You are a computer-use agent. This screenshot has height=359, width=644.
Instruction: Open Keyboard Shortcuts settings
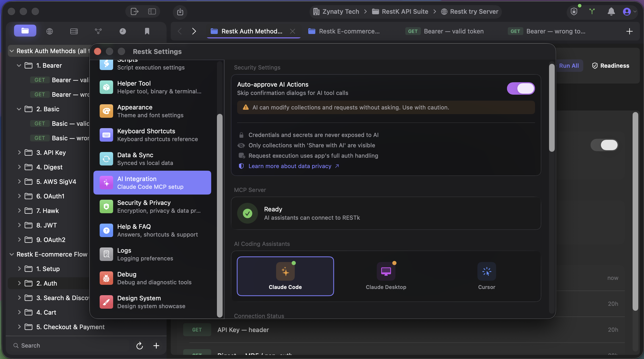tap(152, 135)
